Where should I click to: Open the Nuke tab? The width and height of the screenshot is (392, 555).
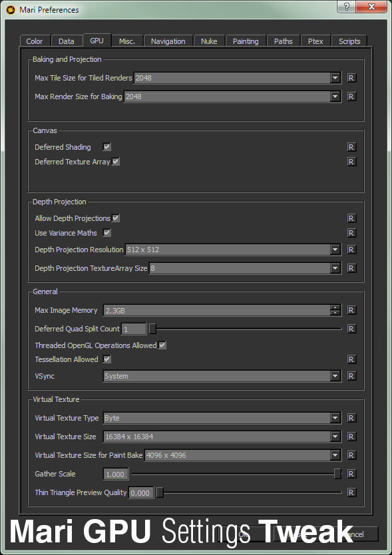209,41
